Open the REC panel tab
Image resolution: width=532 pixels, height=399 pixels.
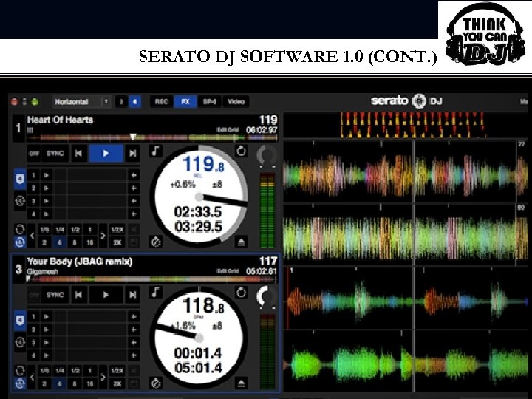coord(162,102)
